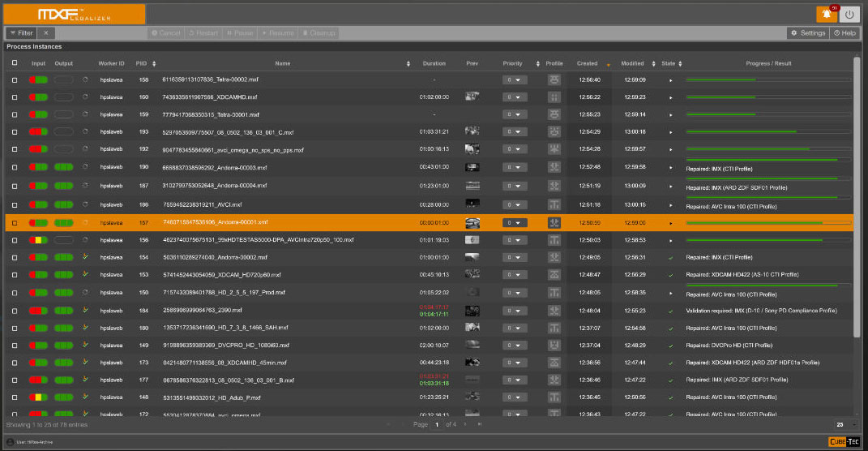Open the notifications bell icon

click(x=827, y=14)
